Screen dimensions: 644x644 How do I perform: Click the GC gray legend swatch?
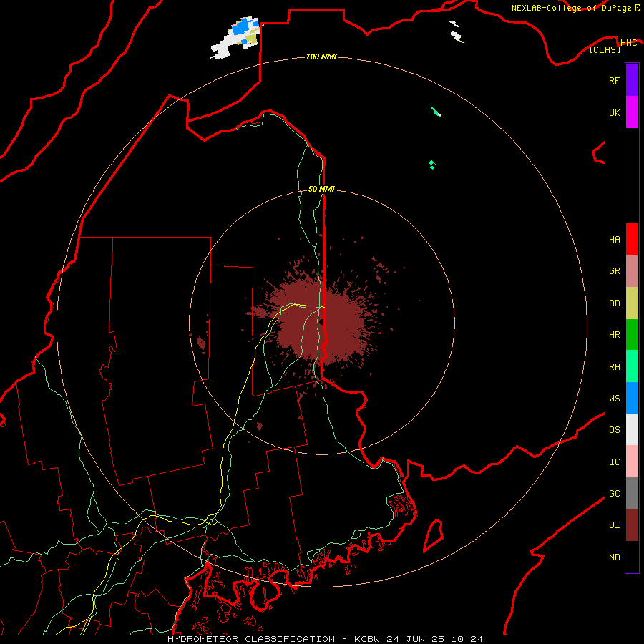(x=632, y=493)
